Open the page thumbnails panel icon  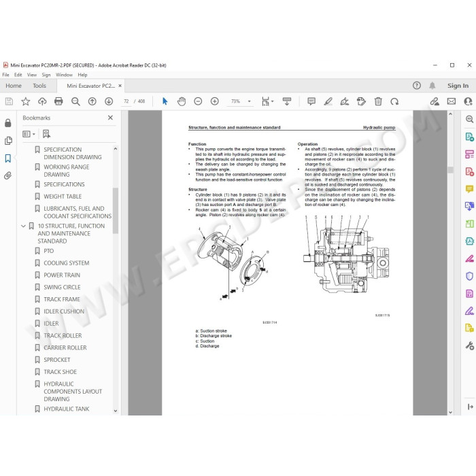(x=8, y=141)
